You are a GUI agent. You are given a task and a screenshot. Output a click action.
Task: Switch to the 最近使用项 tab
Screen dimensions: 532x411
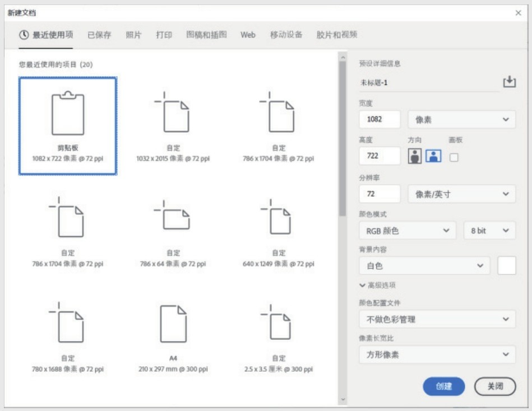click(46, 35)
